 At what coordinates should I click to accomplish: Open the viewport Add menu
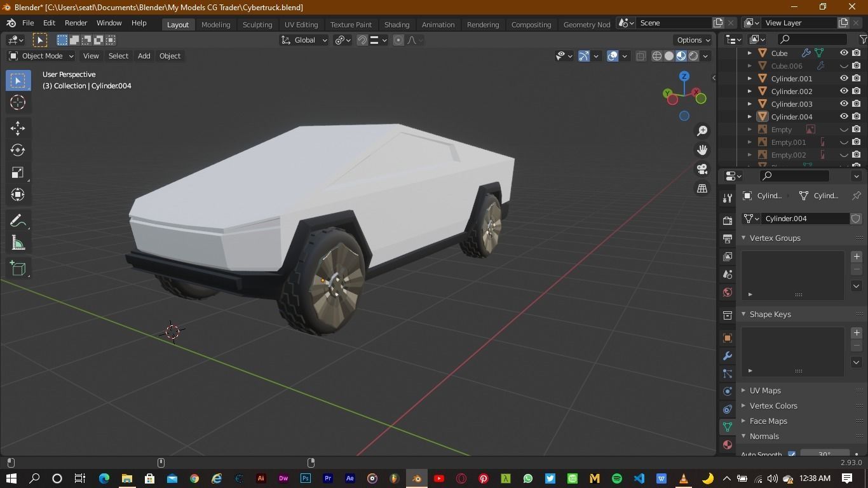pyautogui.click(x=144, y=56)
